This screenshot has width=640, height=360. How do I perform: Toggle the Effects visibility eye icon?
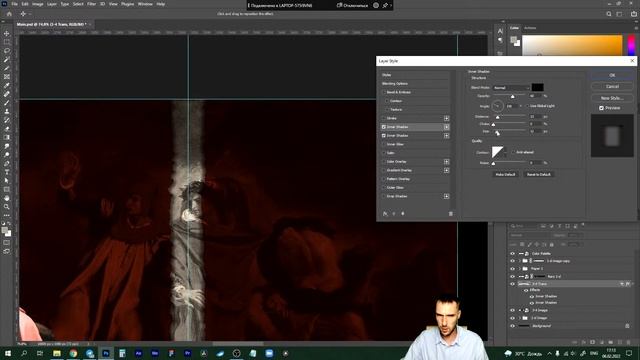[526, 290]
